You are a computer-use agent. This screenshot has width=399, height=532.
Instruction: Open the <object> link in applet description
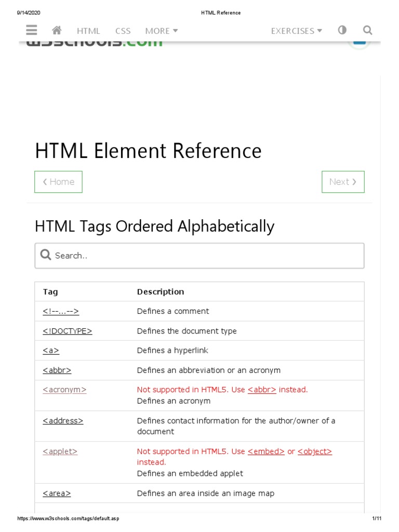pyautogui.click(x=314, y=451)
